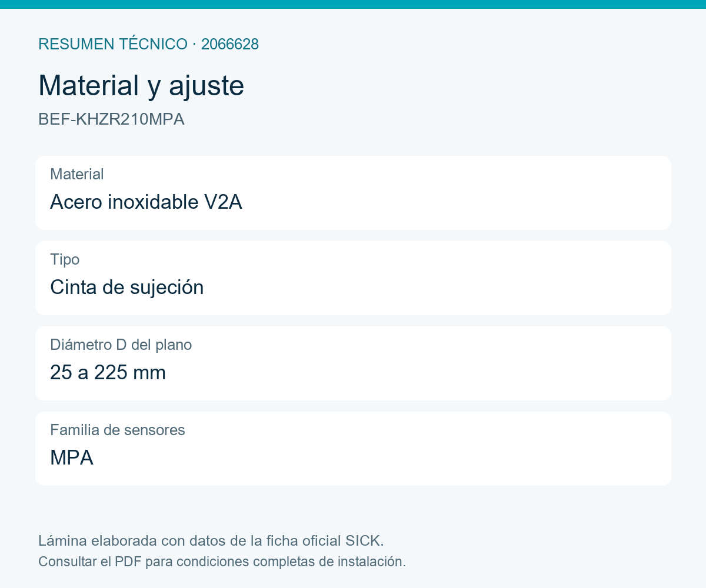
Task: Select the 'Cinta de sujeción' value
Action: coord(127,288)
